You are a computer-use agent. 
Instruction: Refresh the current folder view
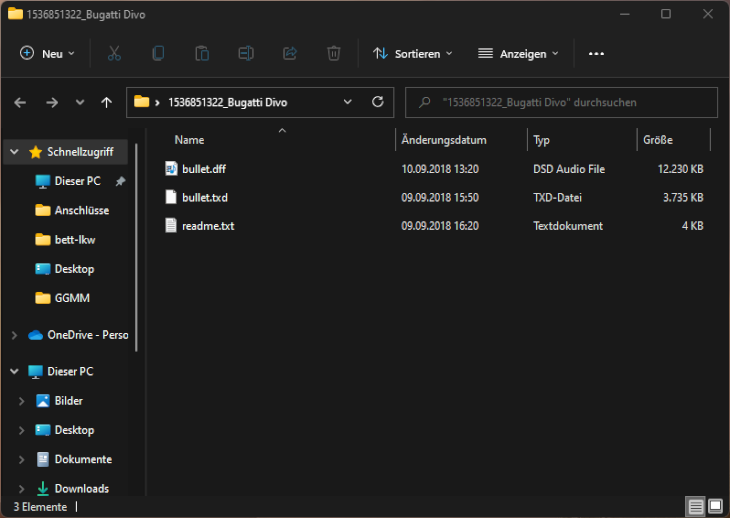tap(378, 102)
